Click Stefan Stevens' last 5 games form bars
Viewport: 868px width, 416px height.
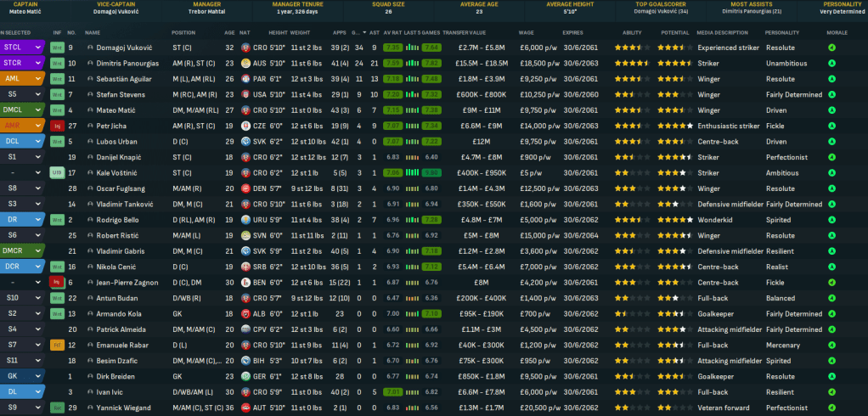(x=413, y=94)
